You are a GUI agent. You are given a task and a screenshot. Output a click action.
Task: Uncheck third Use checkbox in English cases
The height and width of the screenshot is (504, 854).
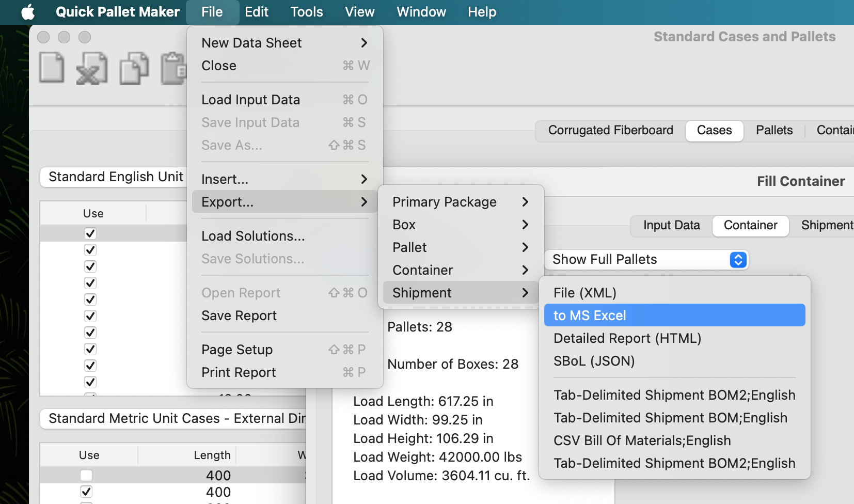(90, 266)
